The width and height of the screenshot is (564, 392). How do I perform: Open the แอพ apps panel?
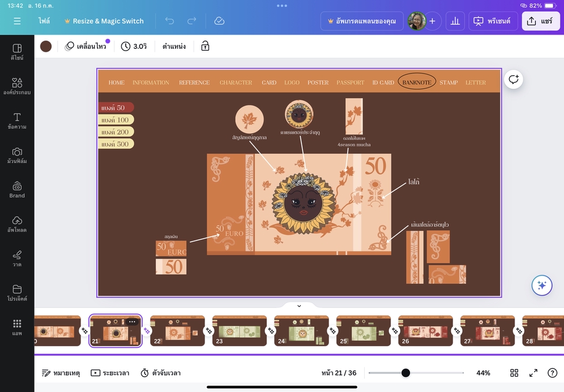coord(17,327)
